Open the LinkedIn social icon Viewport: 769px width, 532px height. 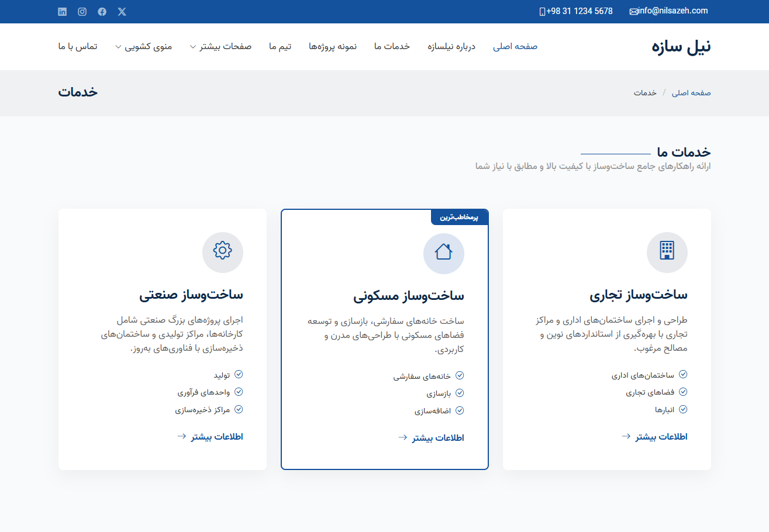coord(63,12)
